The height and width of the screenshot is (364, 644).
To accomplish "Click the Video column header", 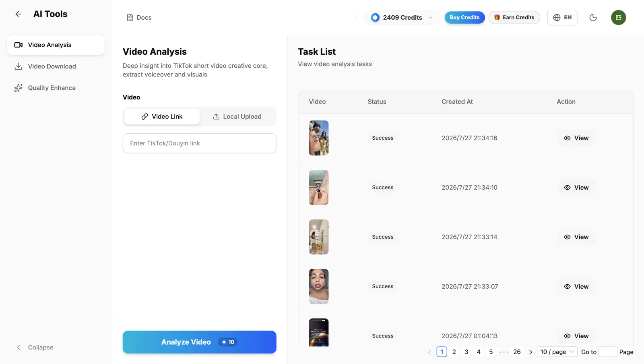I will pos(317,102).
